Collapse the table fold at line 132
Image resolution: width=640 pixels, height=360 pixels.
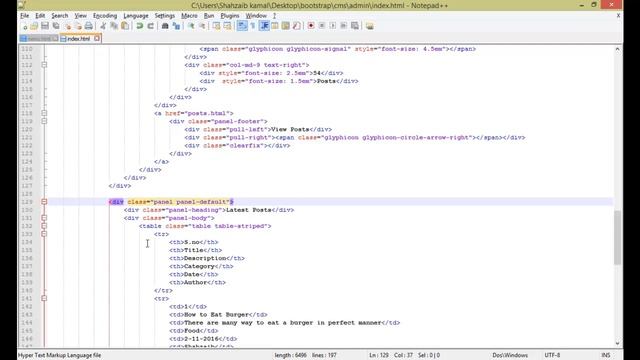[x=44, y=226]
